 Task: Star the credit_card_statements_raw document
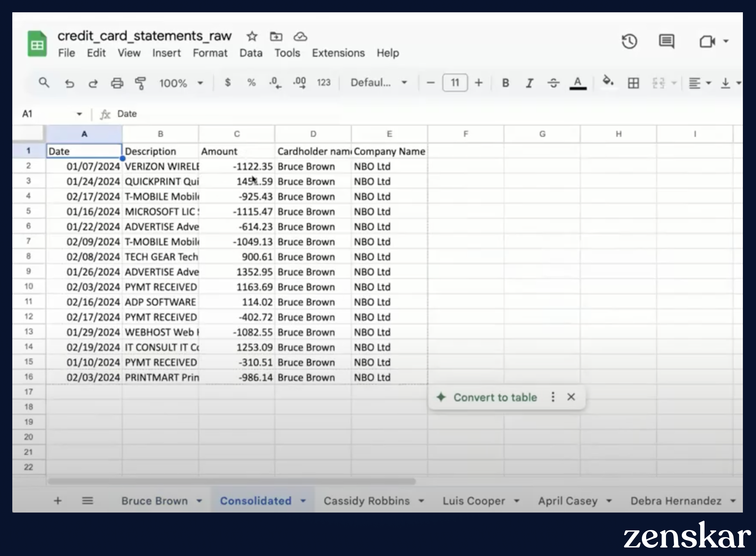click(252, 36)
